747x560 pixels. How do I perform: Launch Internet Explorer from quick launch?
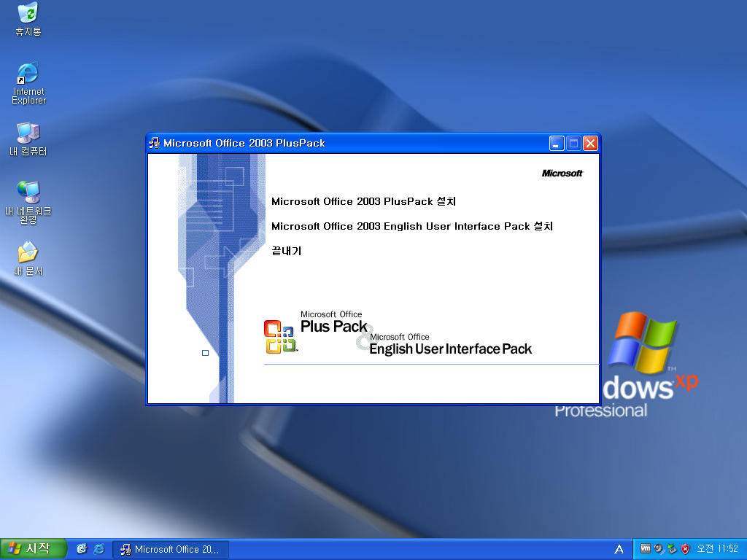pyautogui.click(x=99, y=549)
